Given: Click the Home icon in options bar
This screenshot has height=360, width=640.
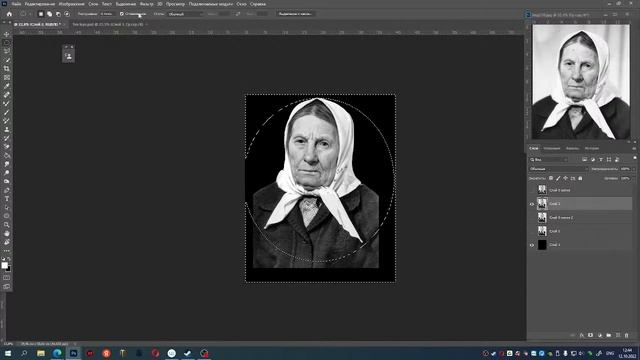Looking at the screenshot, I should coord(9,14).
